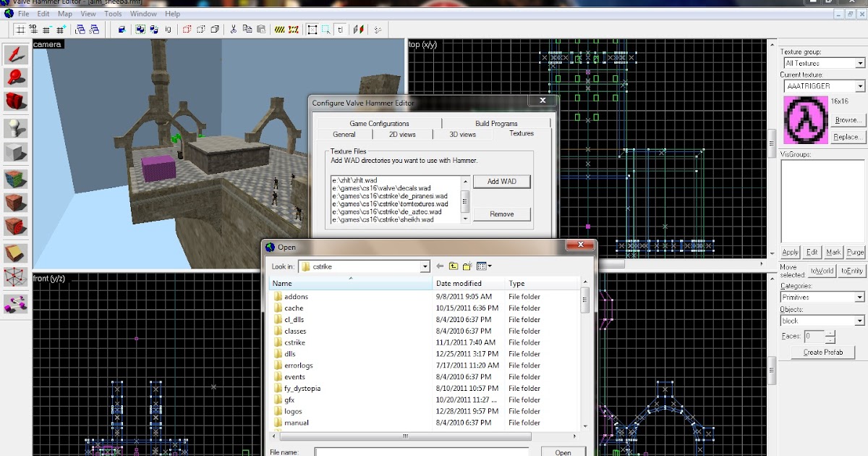Select the Apply Current Texture tool

[x=15, y=202]
